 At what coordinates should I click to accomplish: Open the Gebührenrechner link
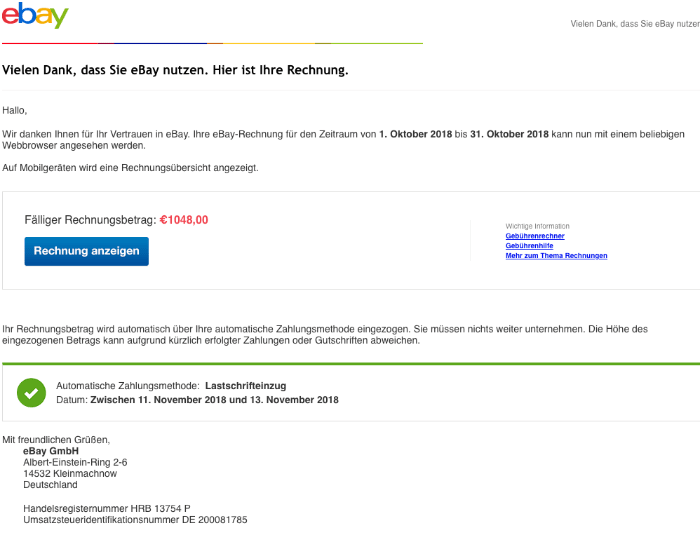point(535,236)
